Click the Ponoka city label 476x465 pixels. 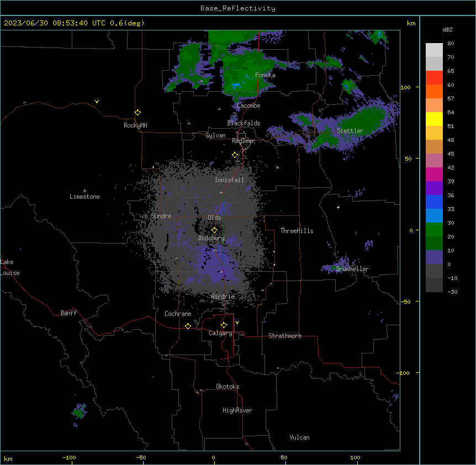pos(265,75)
